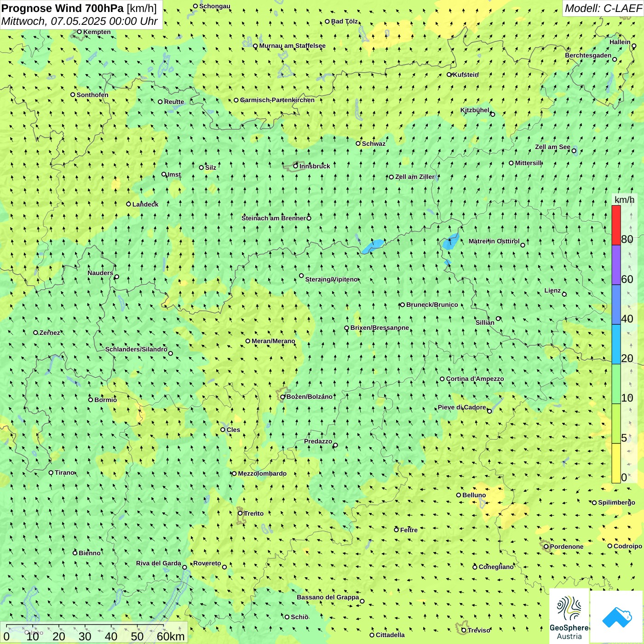
Task: Click the Bienno label
Action: 89,553
